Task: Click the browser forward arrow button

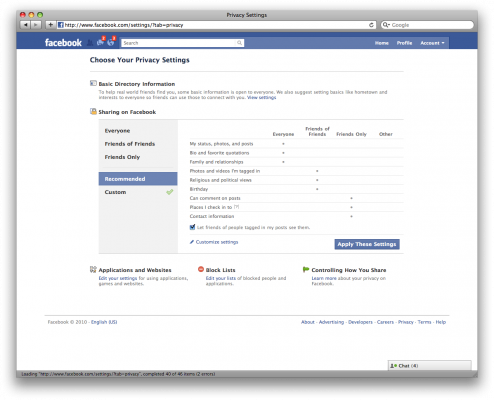Action: click(x=36, y=25)
